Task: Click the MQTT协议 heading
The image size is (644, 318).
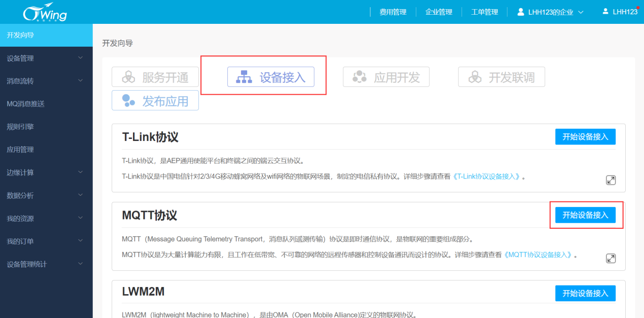Action: pyautogui.click(x=150, y=215)
